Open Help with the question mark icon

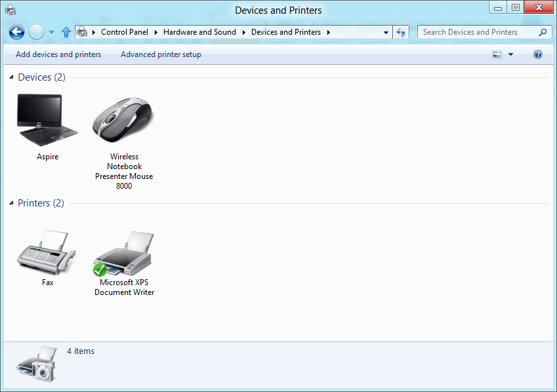click(x=538, y=54)
